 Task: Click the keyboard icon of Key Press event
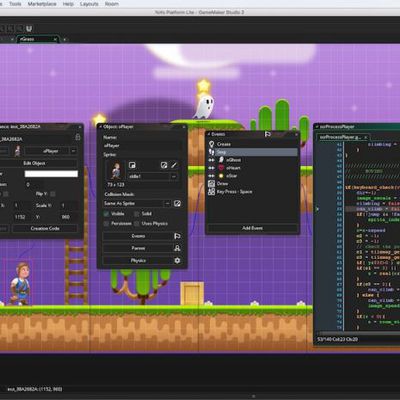pyautogui.click(x=211, y=192)
